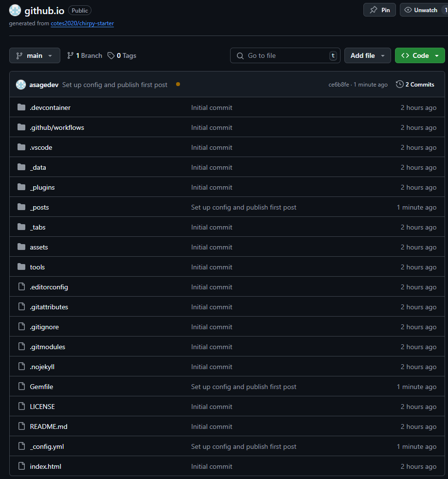Open the .editorconfig file
This screenshot has height=479, width=448.
[x=49, y=287]
